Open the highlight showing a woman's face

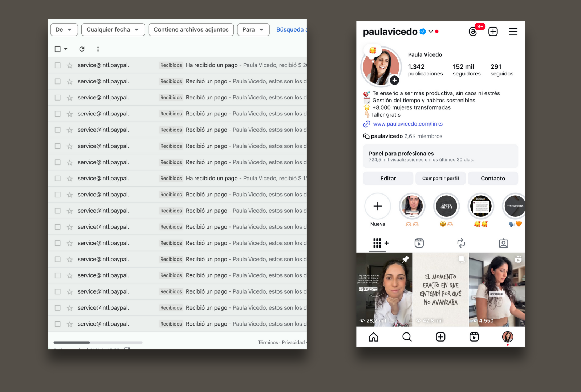coord(412,206)
